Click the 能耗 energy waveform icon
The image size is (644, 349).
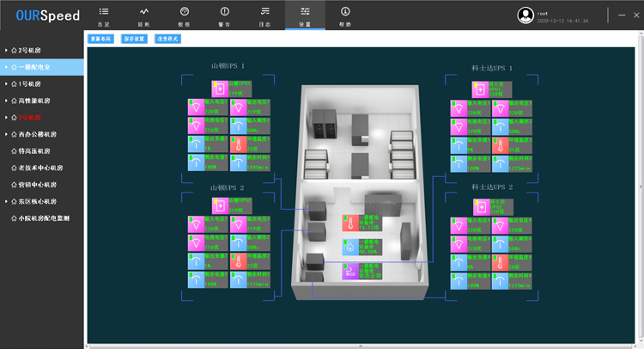coord(143,15)
